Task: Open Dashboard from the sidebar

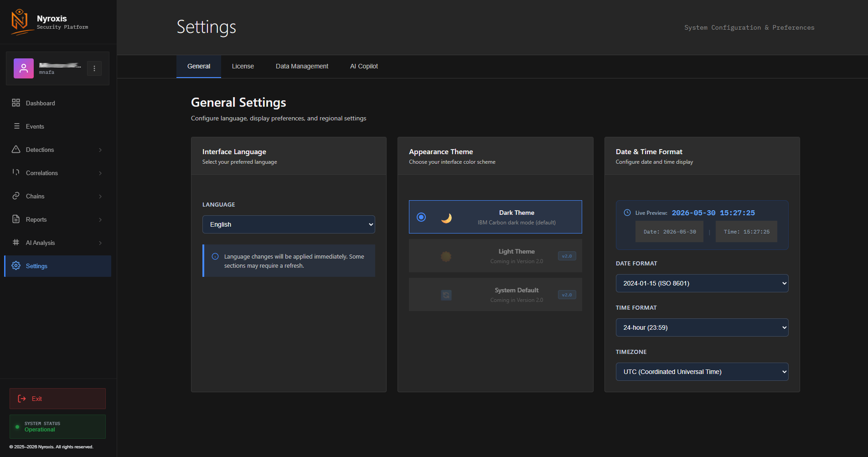Action: (x=57, y=103)
